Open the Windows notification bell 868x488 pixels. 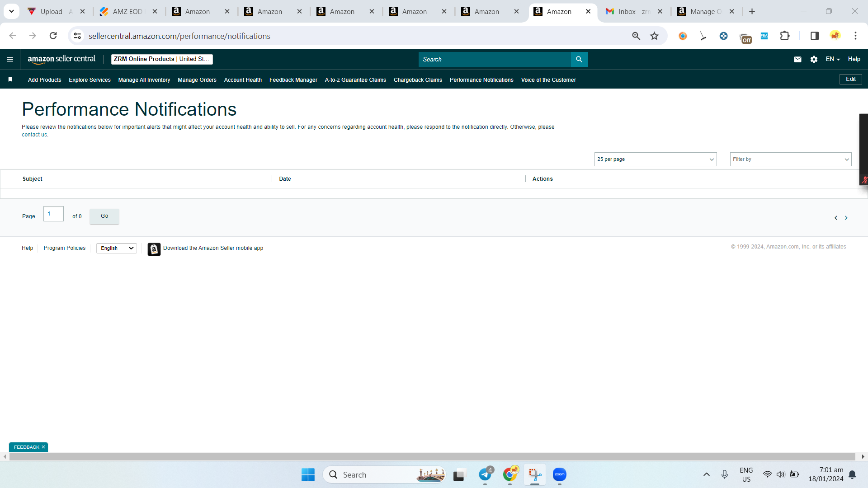(x=852, y=474)
